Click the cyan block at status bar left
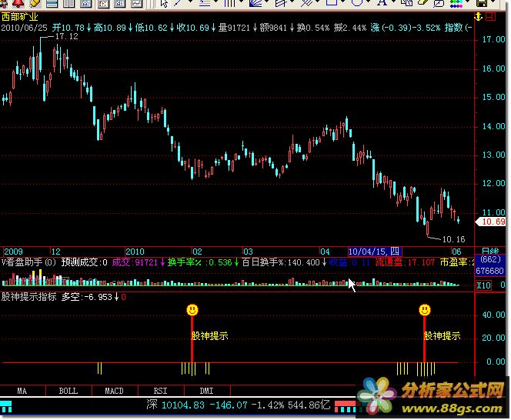Viewport: 511px width, 420px height. pyautogui.click(x=8, y=404)
